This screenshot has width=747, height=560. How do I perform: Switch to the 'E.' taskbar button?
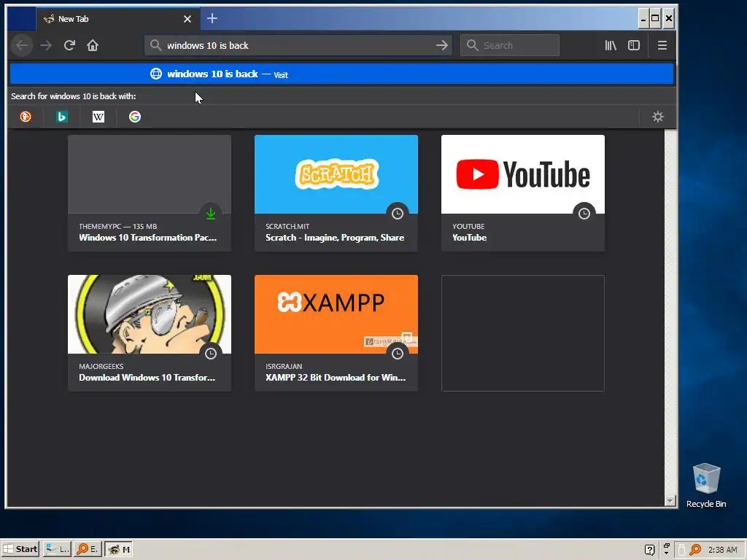click(88, 549)
